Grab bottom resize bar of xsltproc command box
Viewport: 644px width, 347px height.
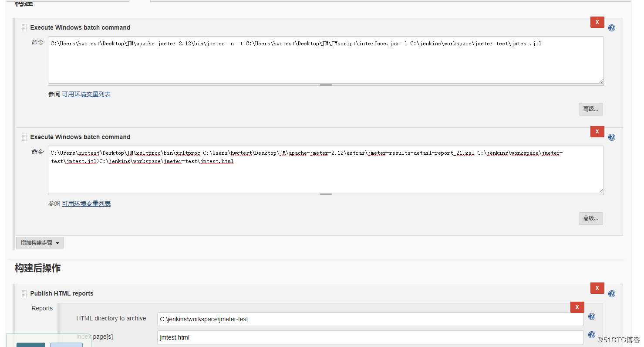coord(326,194)
